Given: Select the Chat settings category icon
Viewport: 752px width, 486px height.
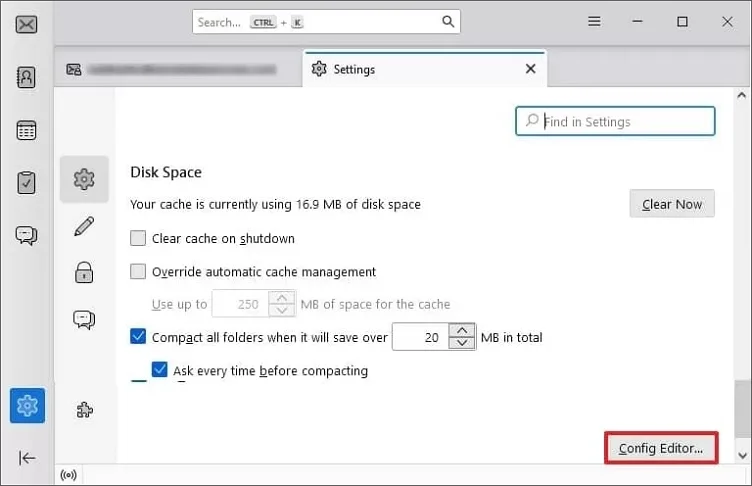Looking at the screenshot, I should pos(84,320).
